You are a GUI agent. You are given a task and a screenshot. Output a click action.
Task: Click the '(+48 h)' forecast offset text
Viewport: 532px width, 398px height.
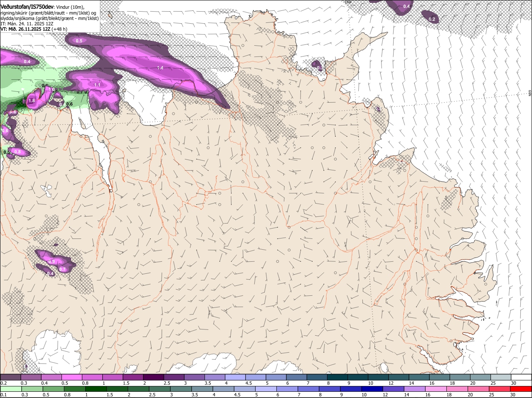pyautogui.click(x=60, y=29)
